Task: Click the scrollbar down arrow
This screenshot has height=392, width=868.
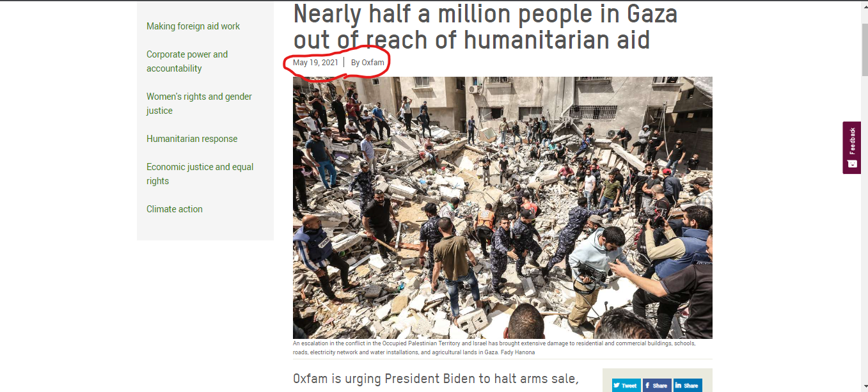Action: tap(864, 387)
